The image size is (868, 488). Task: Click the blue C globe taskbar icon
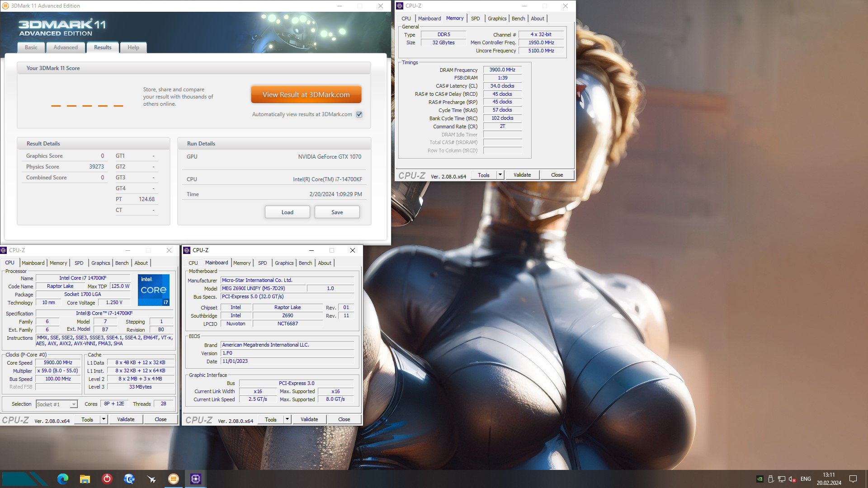pyautogui.click(x=129, y=479)
